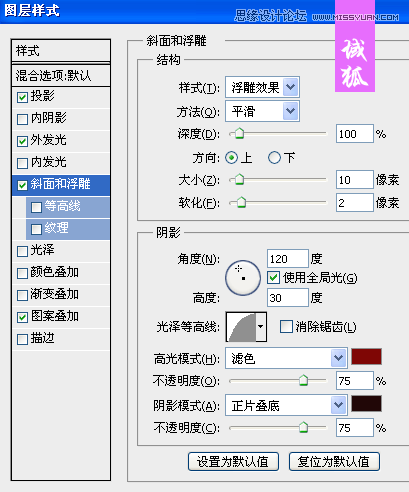Check the 消除锯齿 anti-alias option
409x492 pixels.
(x=286, y=327)
